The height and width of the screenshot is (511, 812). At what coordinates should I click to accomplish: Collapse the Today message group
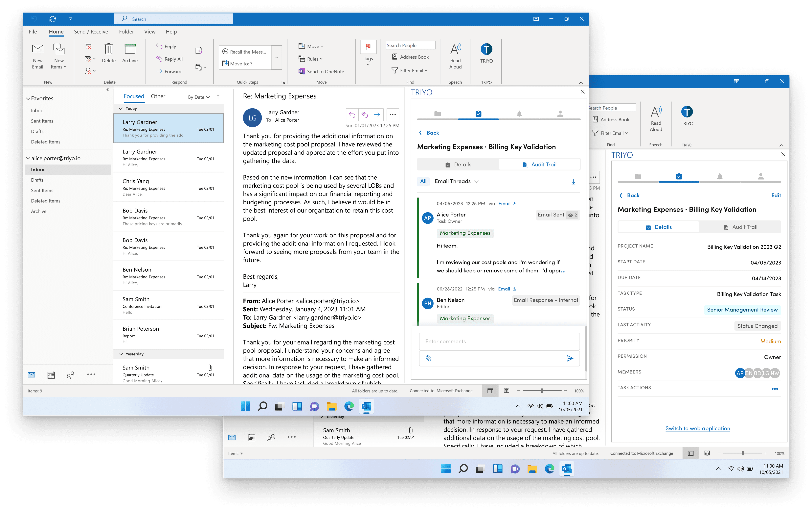tap(121, 109)
